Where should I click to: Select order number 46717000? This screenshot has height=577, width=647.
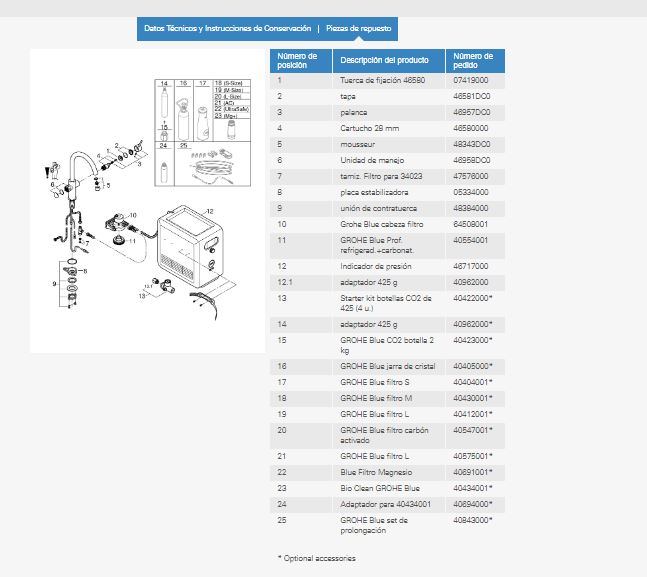pos(471,267)
